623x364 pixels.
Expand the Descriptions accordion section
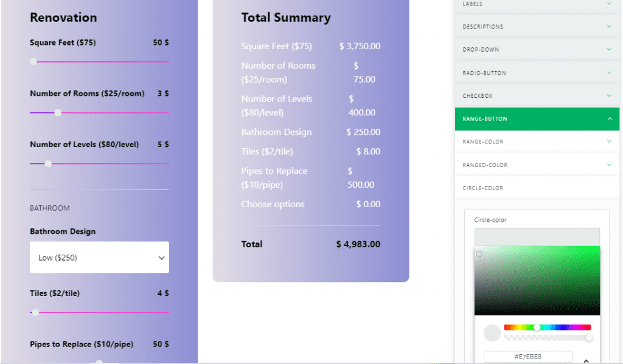click(x=537, y=27)
